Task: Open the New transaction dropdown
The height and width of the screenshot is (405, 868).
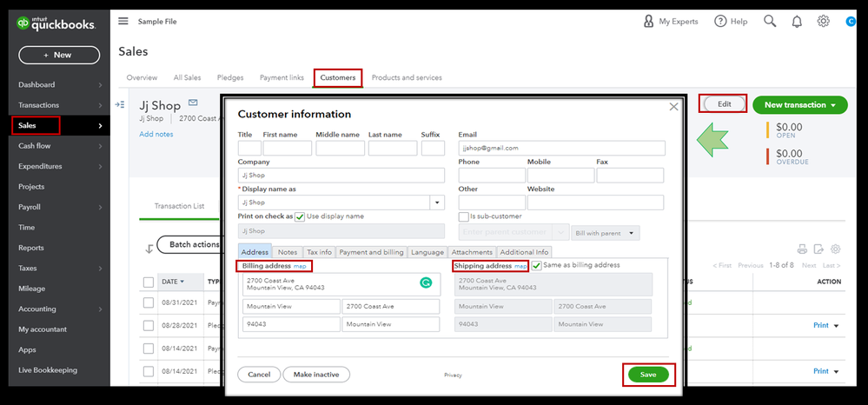Action: point(800,104)
